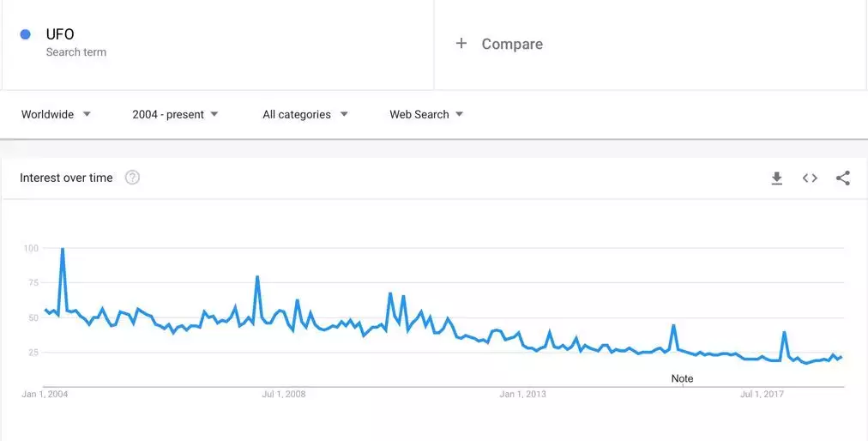Open the embed code icon

pos(810,178)
